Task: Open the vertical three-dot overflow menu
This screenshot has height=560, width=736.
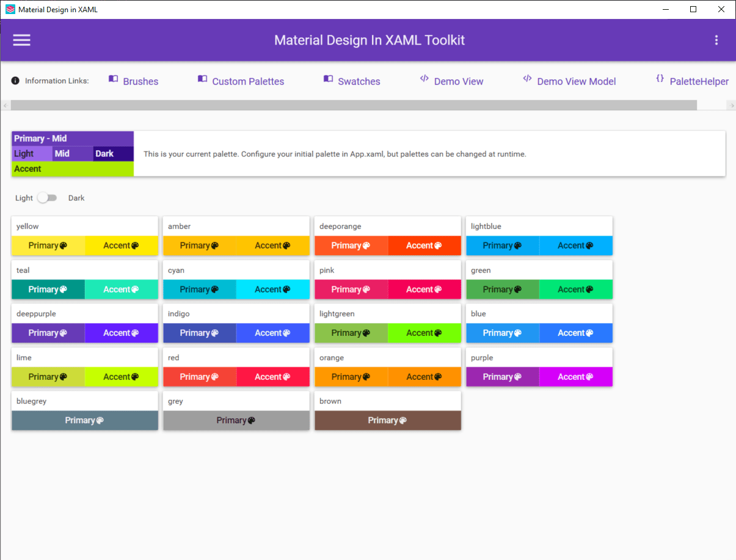Action: coord(716,40)
